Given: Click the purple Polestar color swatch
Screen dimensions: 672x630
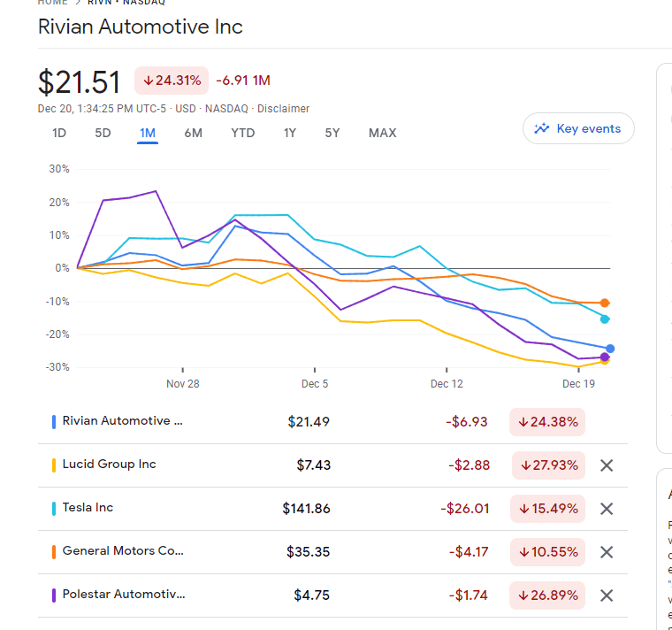Looking at the screenshot, I should 54,595.
